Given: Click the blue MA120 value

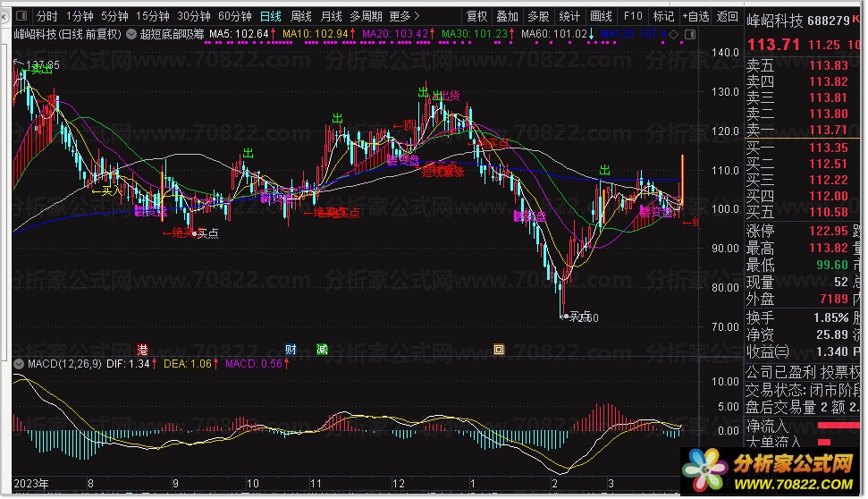Looking at the screenshot, I should [633, 34].
